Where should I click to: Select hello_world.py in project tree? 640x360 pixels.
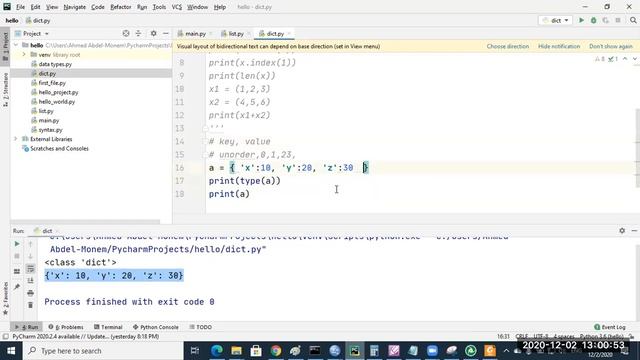(57, 102)
